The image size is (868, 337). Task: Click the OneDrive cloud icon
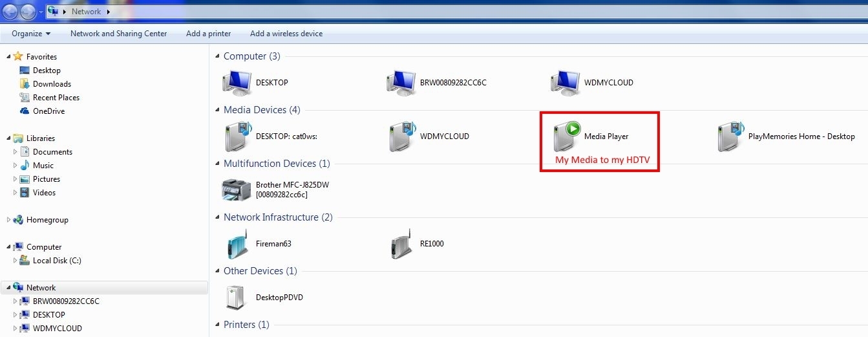click(25, 111)
